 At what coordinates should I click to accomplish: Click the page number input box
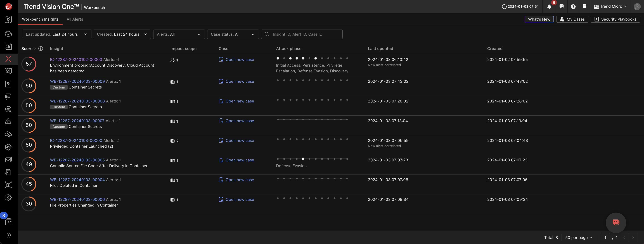605,238
